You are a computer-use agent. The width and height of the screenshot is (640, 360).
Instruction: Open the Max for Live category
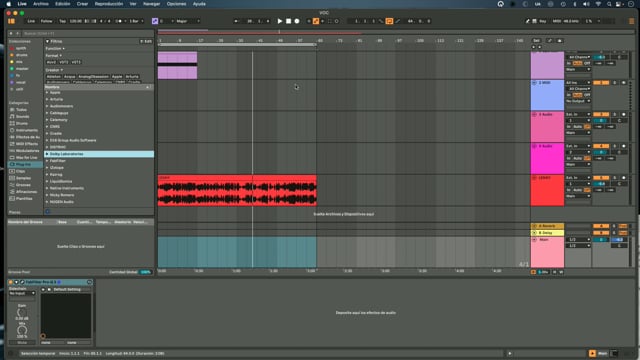26,158
